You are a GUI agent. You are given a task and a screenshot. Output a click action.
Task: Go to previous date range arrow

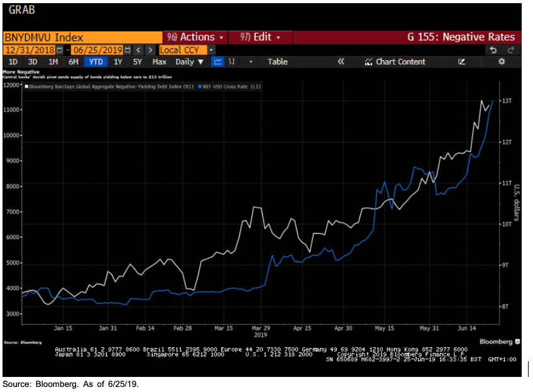(x=138, y=50)
